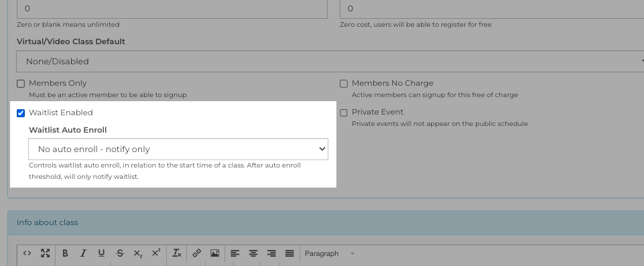Image resolution: width=644 pixels, height=266 pixels.
Task: Open Virtual/Video Class Default dropdown
Action: [x=330, y=61]
